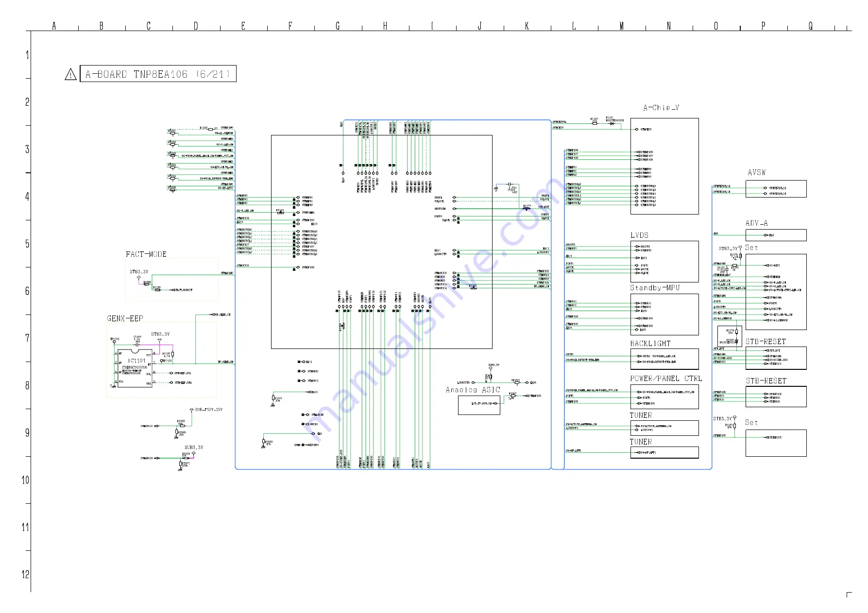Viewport: 868px width, 613px height.
Task: Click column marker Q in the top ruler
Action: point(811,26)
